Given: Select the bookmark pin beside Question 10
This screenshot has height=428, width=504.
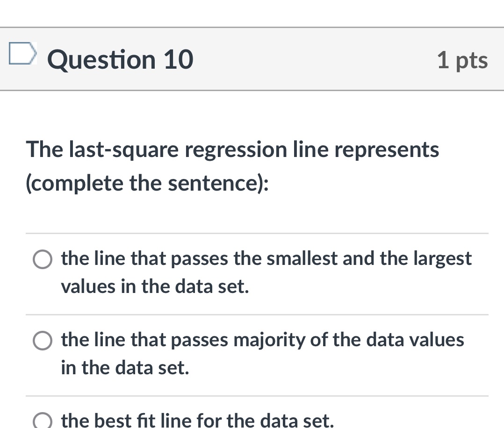Looking at the screenshot, I should click(22, 53).
